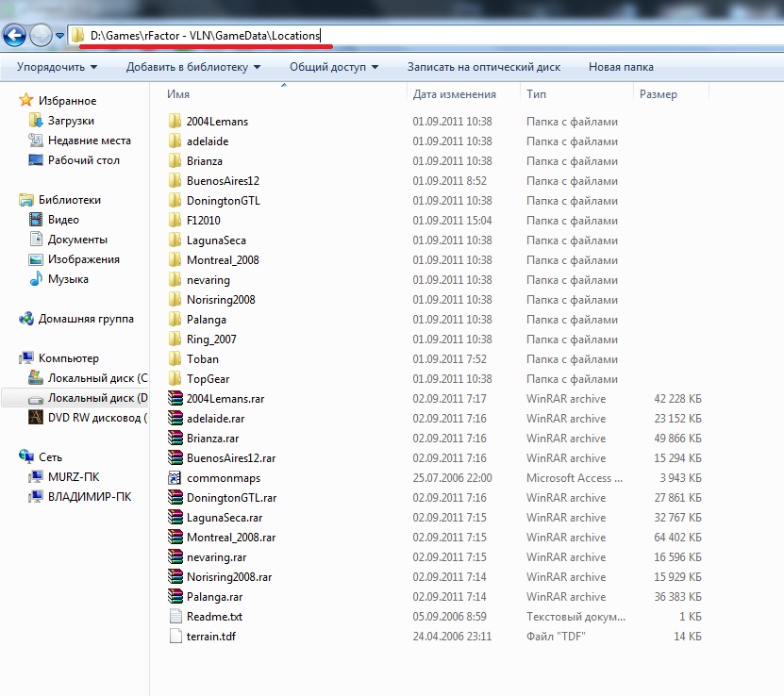Click the Forward navigation arrow button
Screen dimensions: 784x696
(41, 36)
